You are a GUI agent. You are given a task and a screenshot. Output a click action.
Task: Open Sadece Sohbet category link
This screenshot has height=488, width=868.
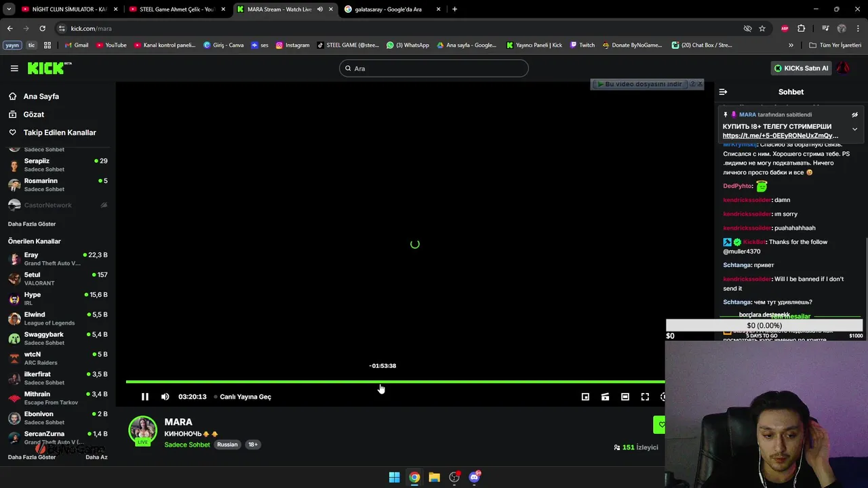[x=187, y=445]
